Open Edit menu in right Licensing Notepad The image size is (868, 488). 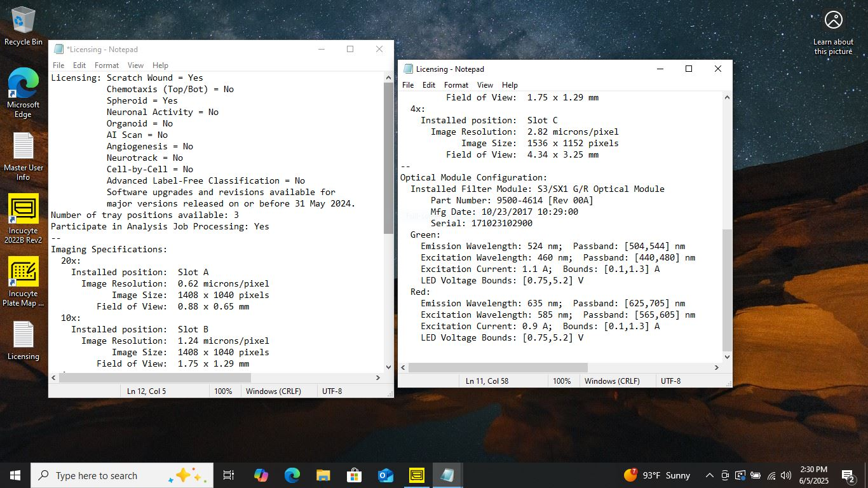coord(429,85)
